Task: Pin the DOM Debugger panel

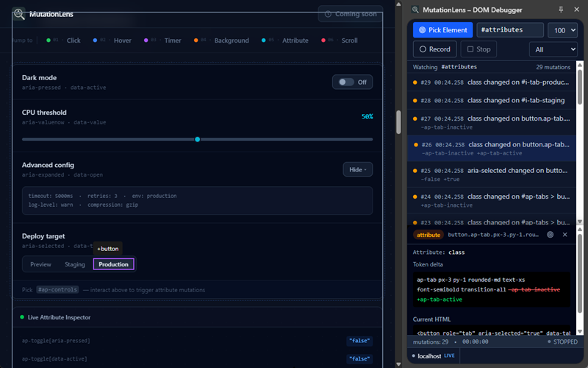Action: point(561,10)
